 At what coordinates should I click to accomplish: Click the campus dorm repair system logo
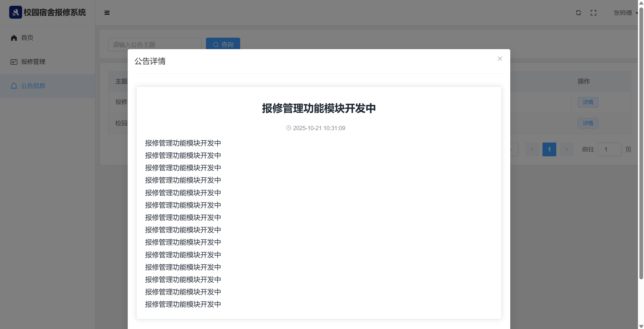point(16,12)
